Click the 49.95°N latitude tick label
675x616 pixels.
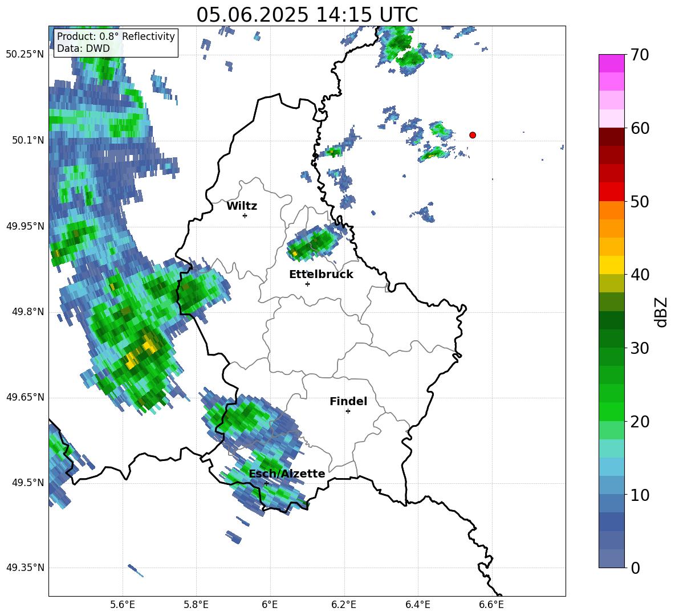[x=25, y=226]
